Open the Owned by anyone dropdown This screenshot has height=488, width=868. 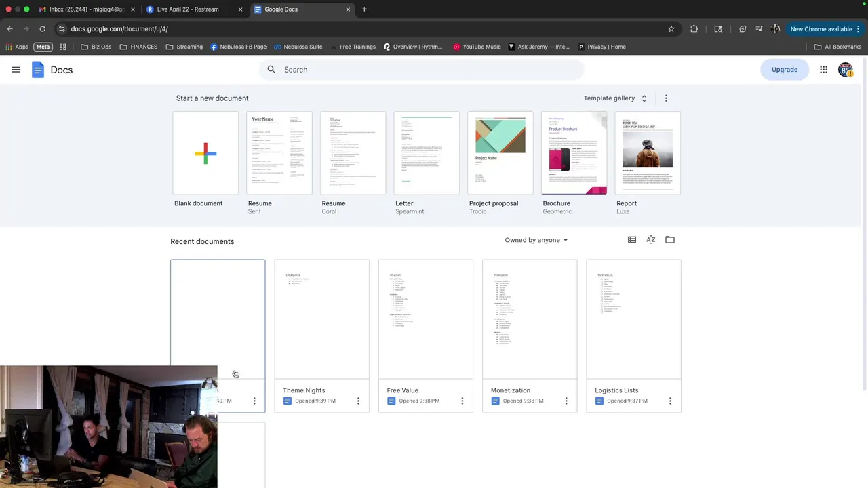[536, 240]
